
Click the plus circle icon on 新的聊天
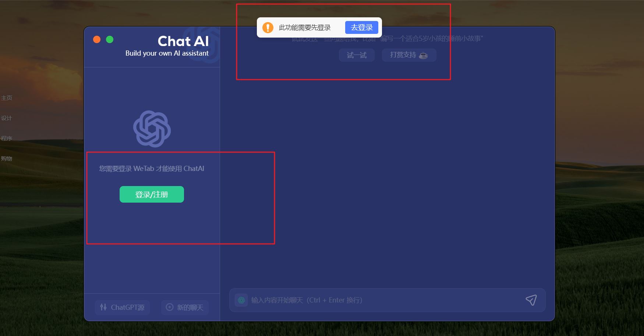coord(170,307)
